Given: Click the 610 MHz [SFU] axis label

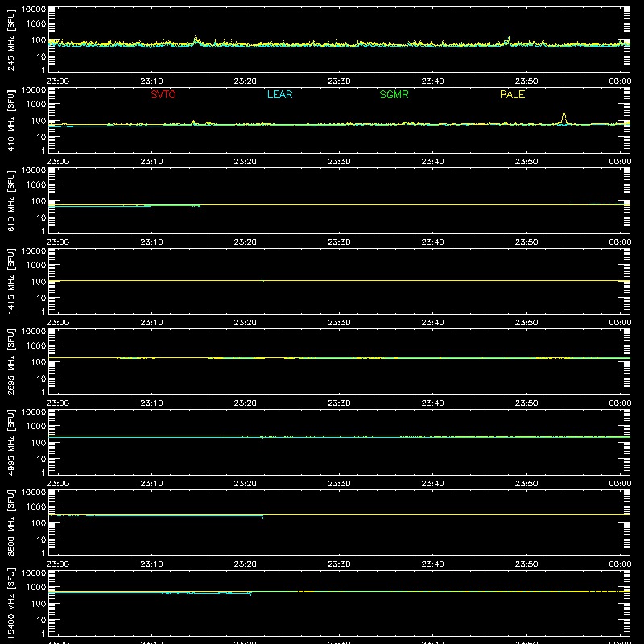Looking at the screenshot, I should (x=10, y=200).
